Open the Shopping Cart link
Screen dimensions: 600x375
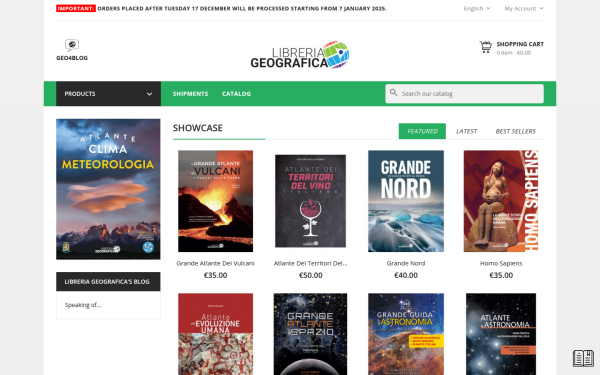520,44
